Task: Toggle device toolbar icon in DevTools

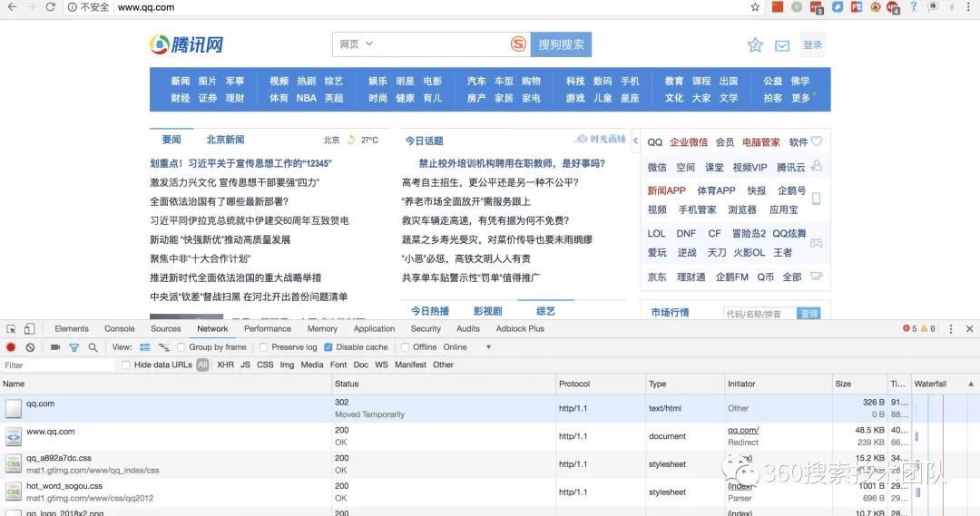Action: 29,328
